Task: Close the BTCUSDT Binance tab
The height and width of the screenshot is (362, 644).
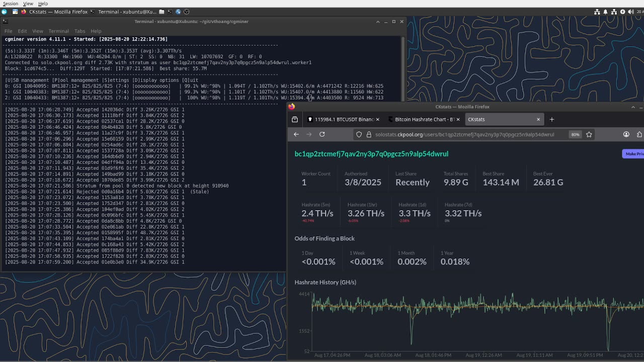Action: pyautogui.click(x=377, y=120)
